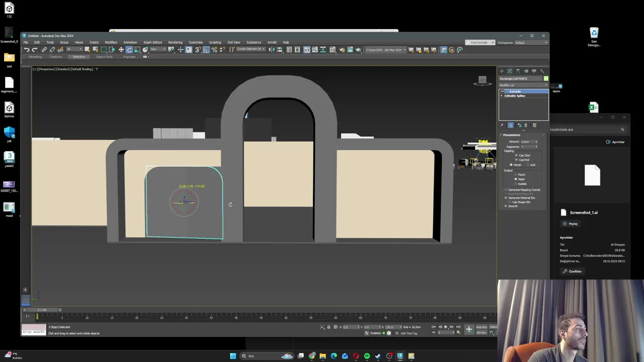The image size is (644, 362).
Task: Open the Graph Editors menu
Action: (152, 42)
